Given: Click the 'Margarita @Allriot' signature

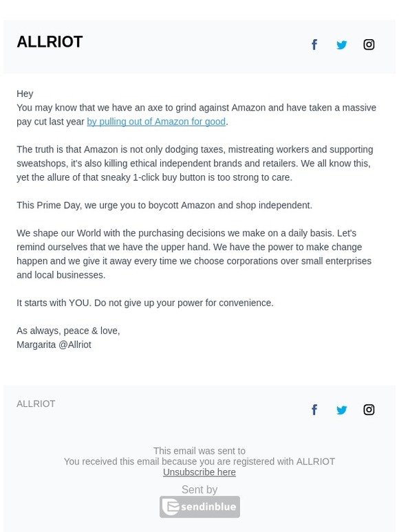Looking at the screenshot, I should click(54, 345).
